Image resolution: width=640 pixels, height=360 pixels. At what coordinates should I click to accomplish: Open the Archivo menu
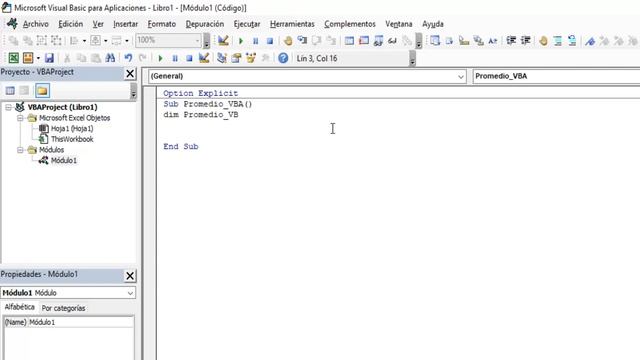click(36, 24)
